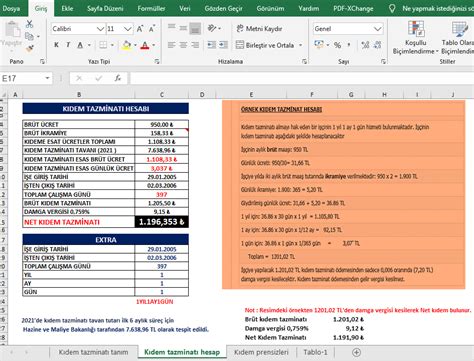Open PDF-XChange ribbon tab
The height and width of the screenshot is (361, 474).
[353, 9]
